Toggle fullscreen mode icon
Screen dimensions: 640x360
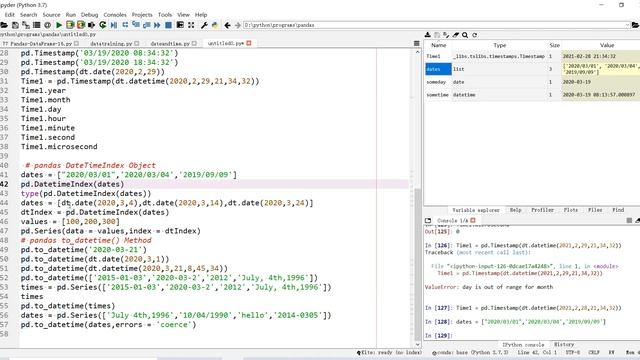click(191, 25)
